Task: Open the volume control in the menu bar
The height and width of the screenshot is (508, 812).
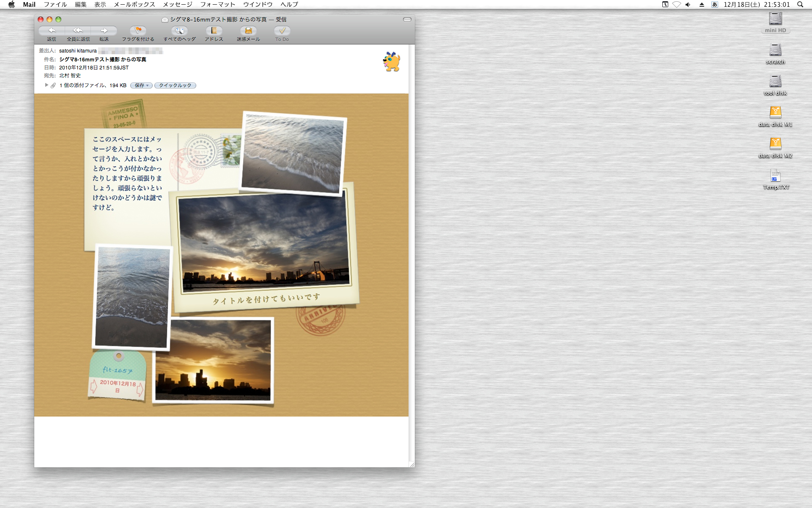Action: 688,5
